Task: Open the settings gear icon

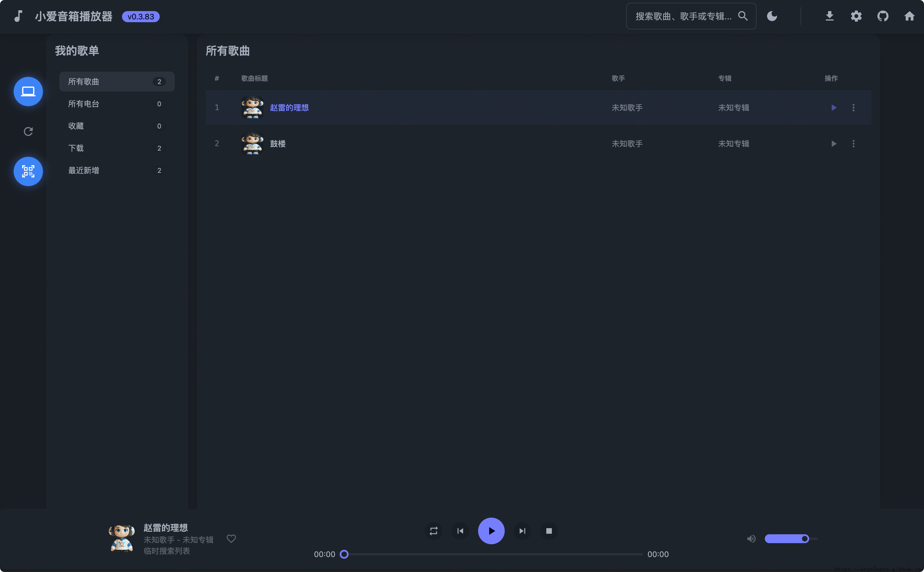Action: click(x=856, y=16)
